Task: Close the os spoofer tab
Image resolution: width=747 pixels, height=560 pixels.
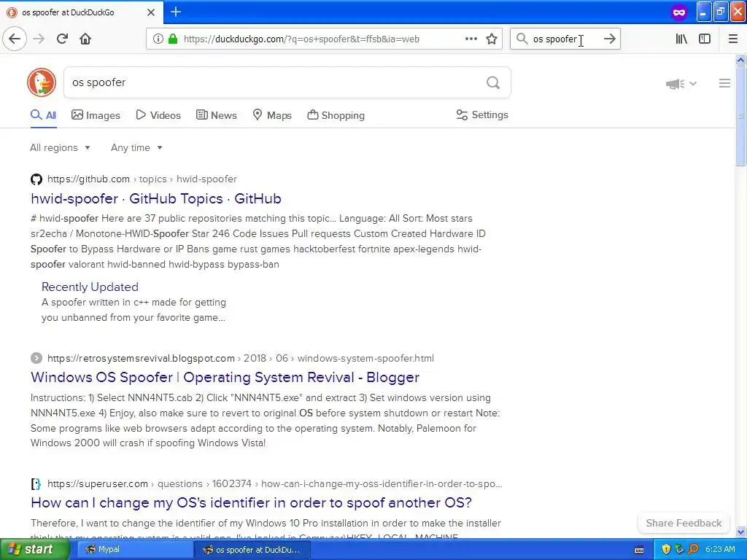Action: 151,12
